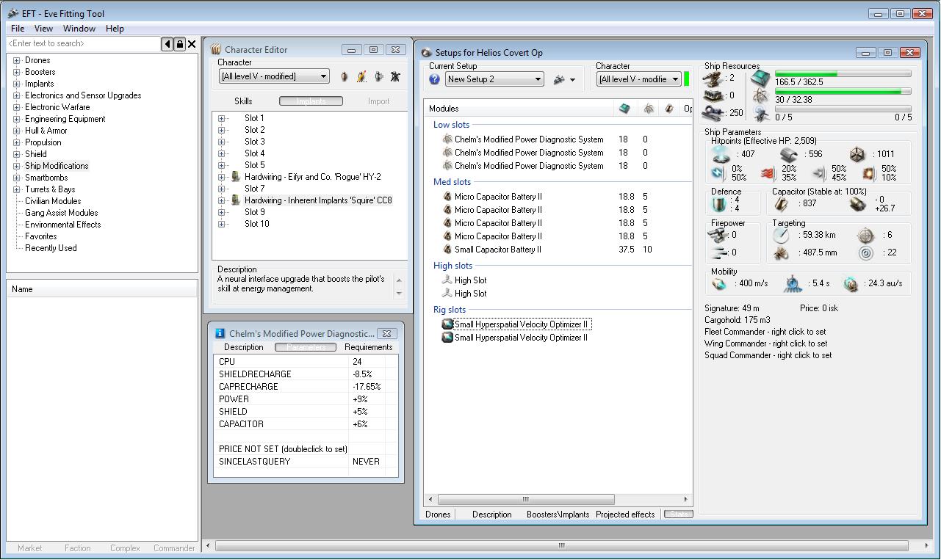Click the launcher hardpoints icon in Ship Resources
The height and width of the screenshot is (560, 941).
[x=713, y=95]
